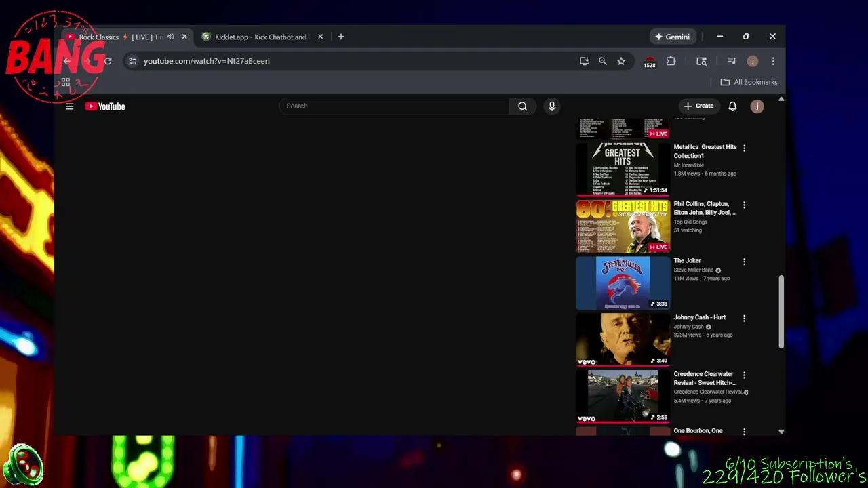This screenshot has width=868, height=488.
Task: Open the apps grid icon in bookmarks bar
Action: (x=66, y=83)
